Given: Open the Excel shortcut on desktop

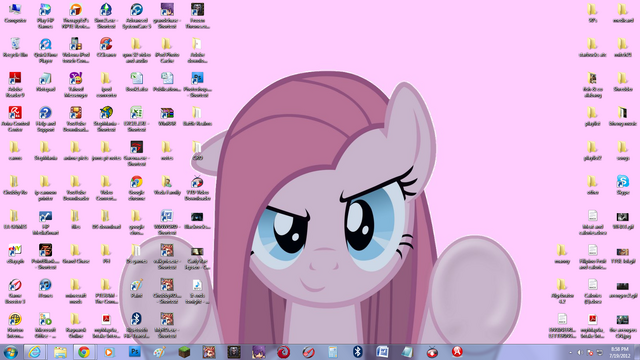Looking at the screenshot, I should [x=136, y=119].
